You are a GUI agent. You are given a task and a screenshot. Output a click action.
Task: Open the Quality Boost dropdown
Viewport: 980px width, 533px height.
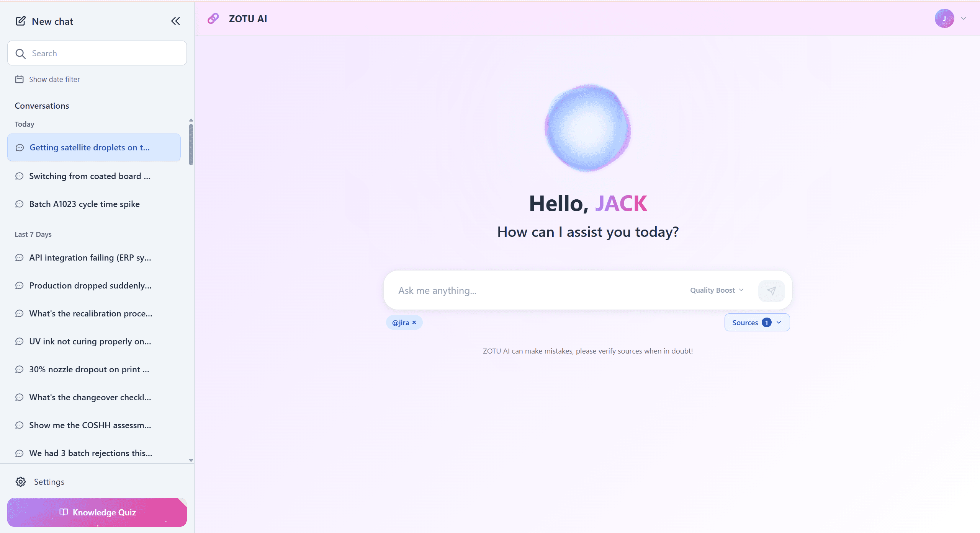(x=717, y=290)
